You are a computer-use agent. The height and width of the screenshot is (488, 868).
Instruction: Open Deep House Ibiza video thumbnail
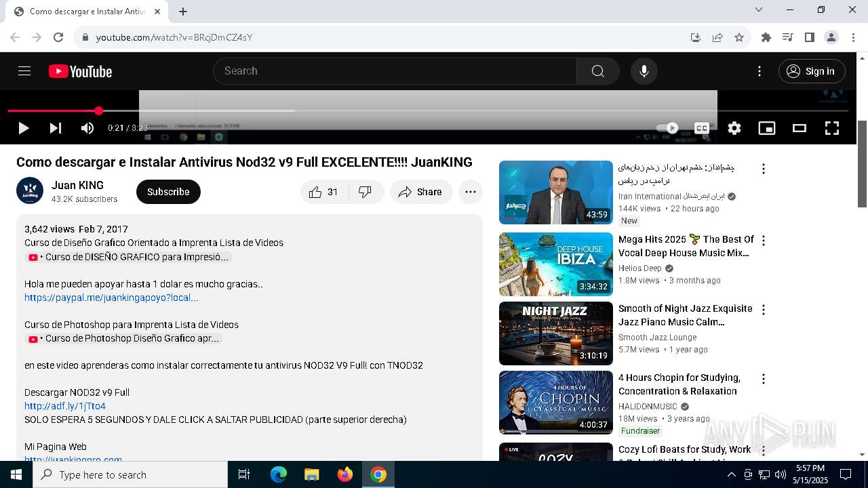click(x=556, y=264)
